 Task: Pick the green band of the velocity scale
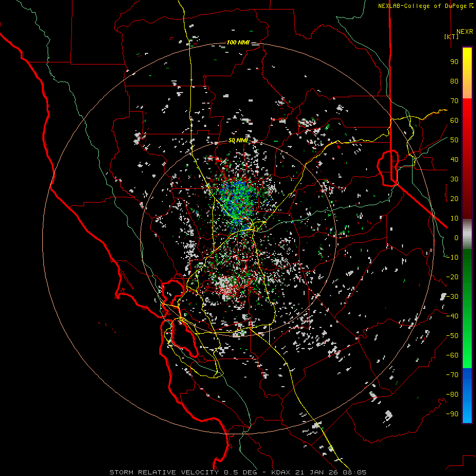tap(467, 308)
